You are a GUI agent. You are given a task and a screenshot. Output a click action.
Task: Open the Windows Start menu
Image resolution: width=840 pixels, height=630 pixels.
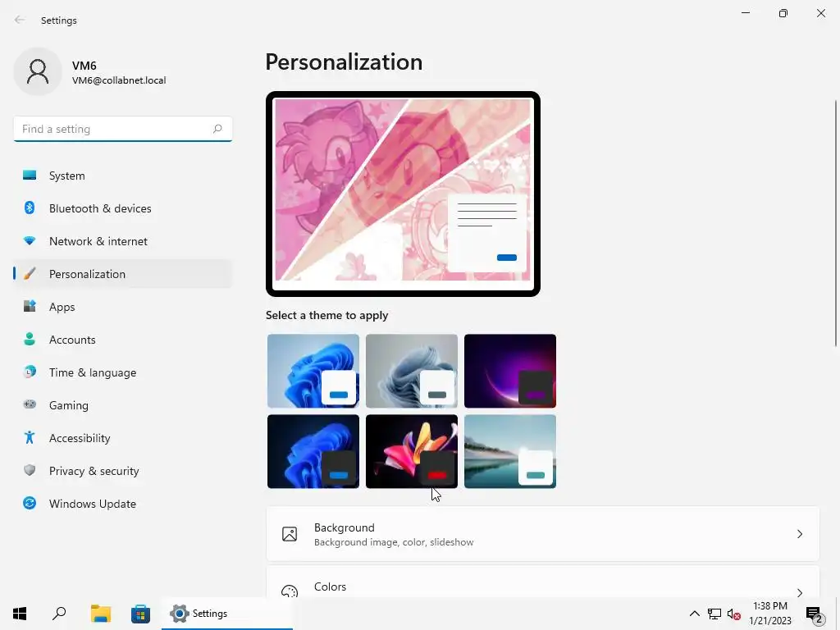(20, 614)
